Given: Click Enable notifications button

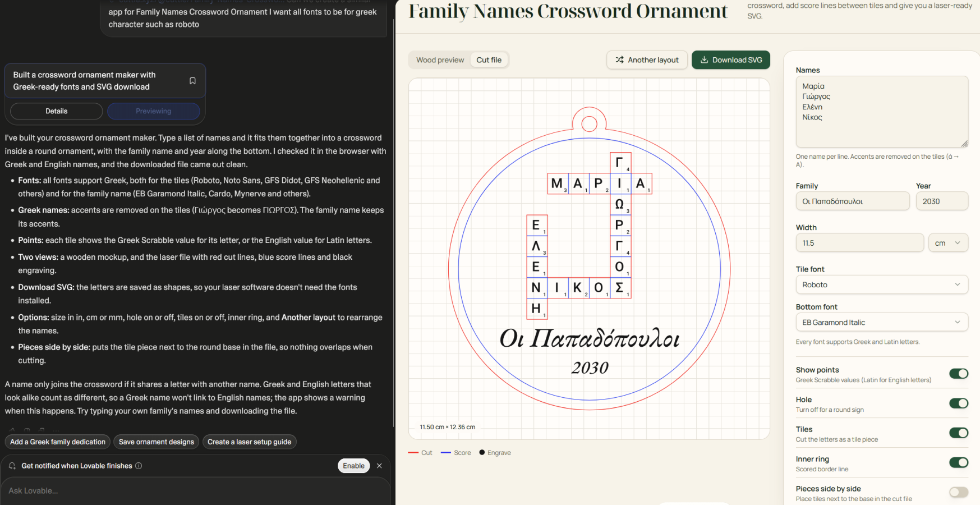Looking at the screenshot, I should coord(354,466).
